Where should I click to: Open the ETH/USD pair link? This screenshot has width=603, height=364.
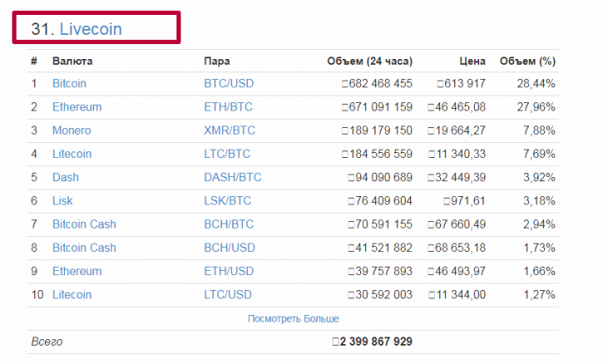click(229, 271)
